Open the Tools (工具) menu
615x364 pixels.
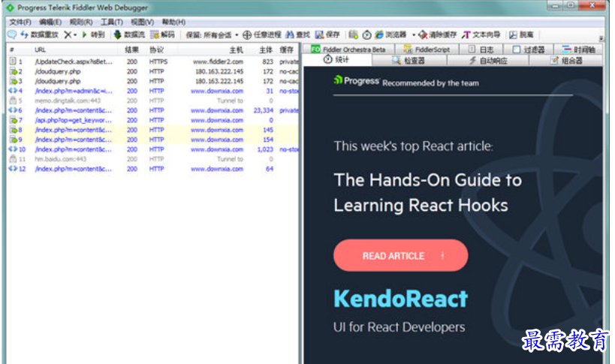(x=112, y=22)
